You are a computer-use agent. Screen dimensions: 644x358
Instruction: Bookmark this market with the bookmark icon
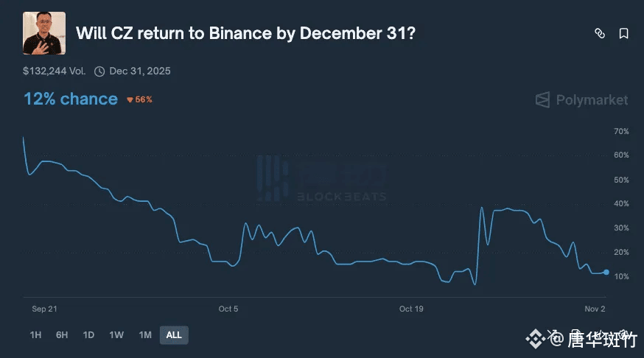(623, 33)
